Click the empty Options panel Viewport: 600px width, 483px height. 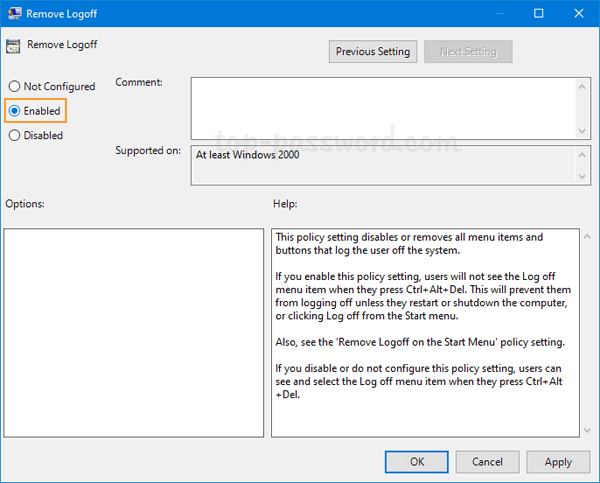click(x=134, y=333)
